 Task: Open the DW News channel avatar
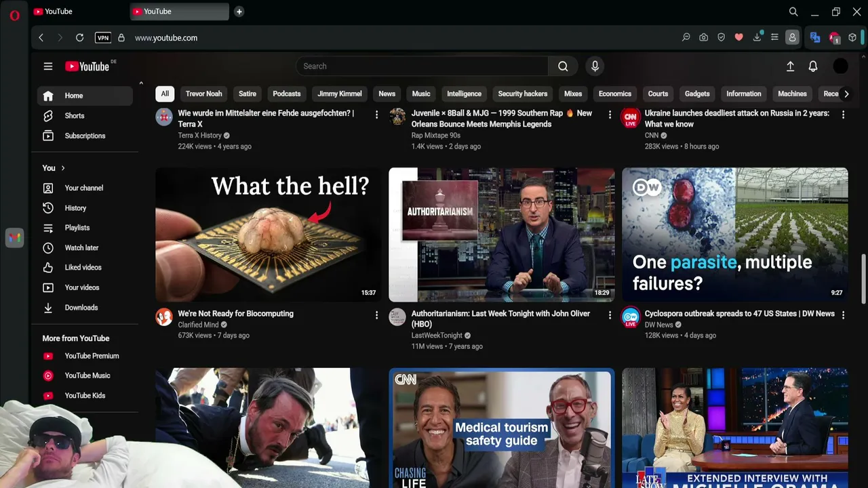631,317
